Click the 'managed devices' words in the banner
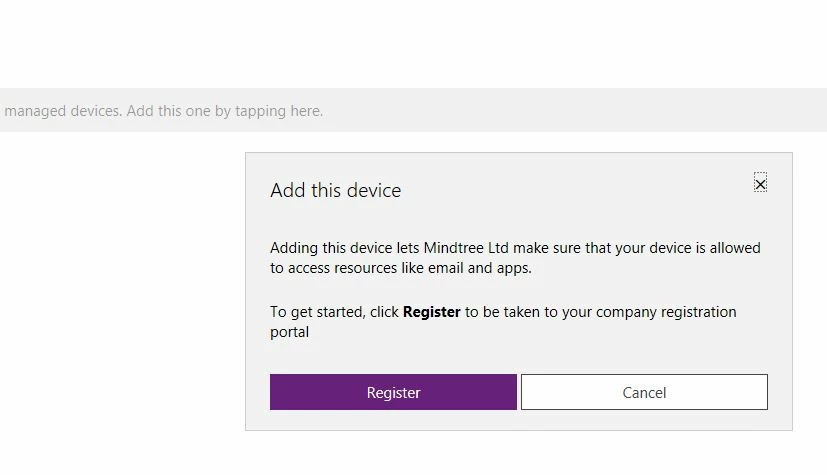Screen dimensions: 827x475 pos(63,111)
